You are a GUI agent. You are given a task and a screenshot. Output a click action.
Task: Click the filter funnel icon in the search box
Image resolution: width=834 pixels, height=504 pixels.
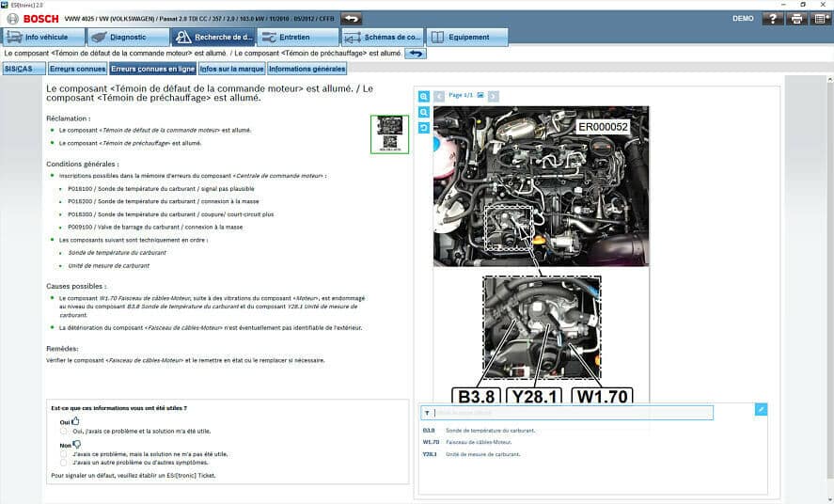coord(427,413)
